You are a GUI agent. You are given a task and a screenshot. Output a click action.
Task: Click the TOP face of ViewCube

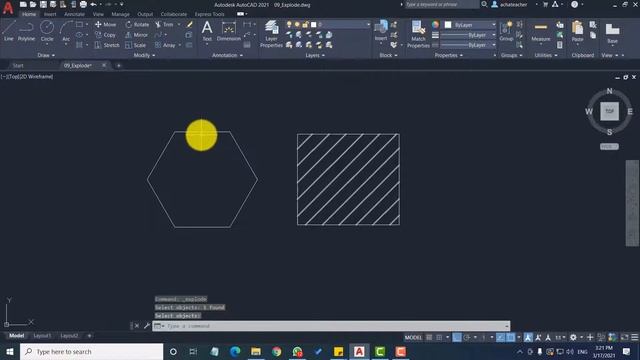coord(609,111)
